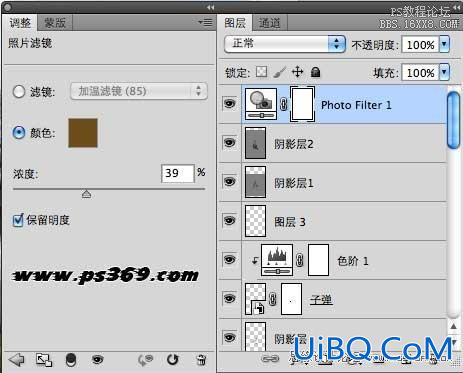Hide the 阴影层1 layer
The image size is (463, 373).
230,182
